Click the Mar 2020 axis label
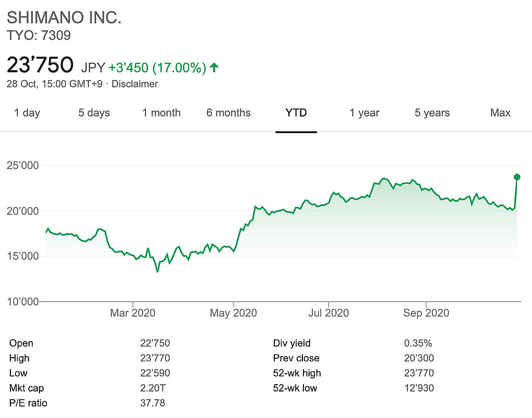Viewport: 532px width, 418px height. point(133,313)
